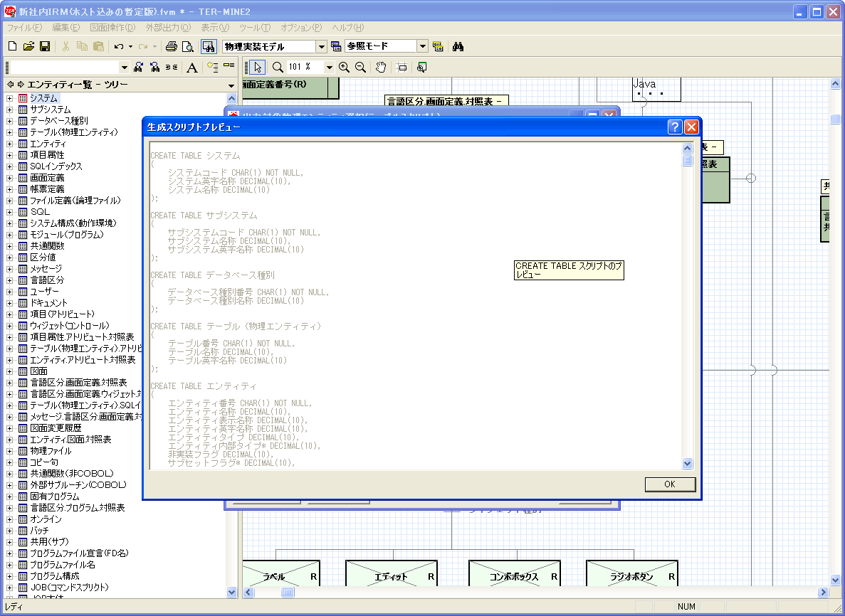Screen dimensions: 845x616
Task: Open the ヘルプ(H) menu
Action: point(347,28)
